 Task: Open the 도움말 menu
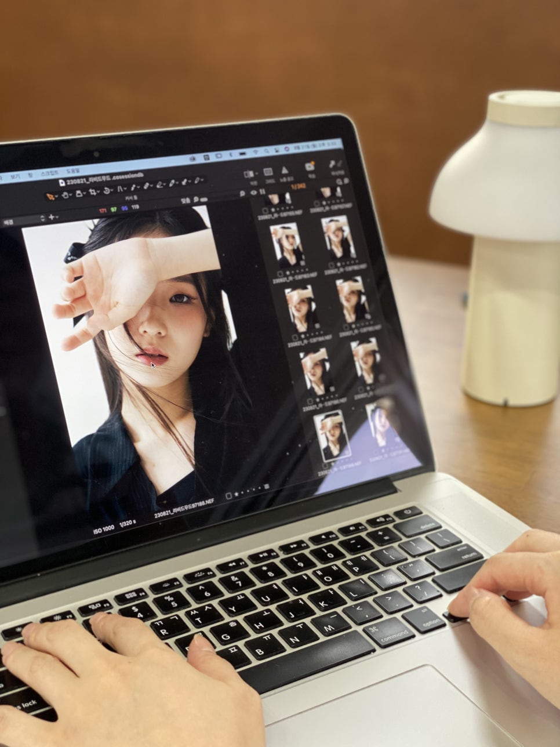click(x=73, y=171)
